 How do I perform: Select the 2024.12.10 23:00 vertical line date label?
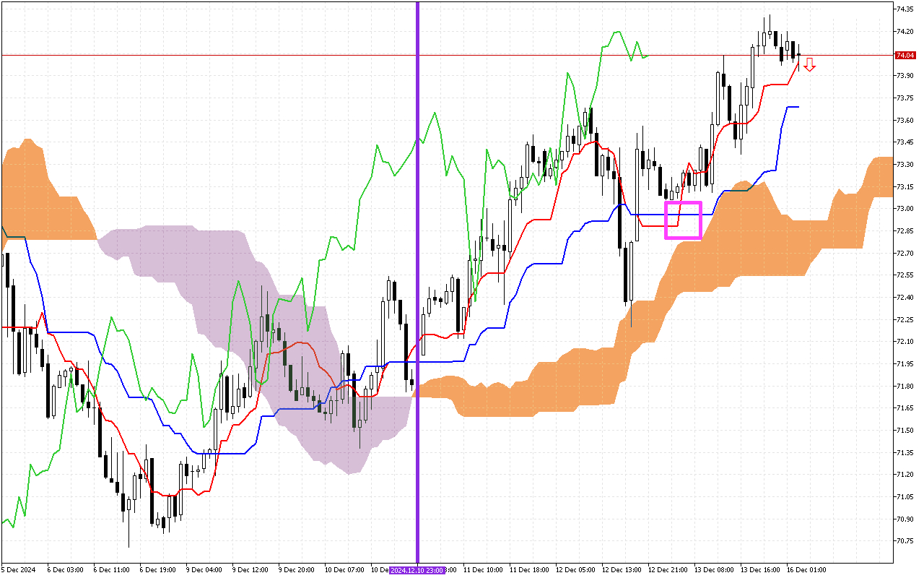click(417, 570)
